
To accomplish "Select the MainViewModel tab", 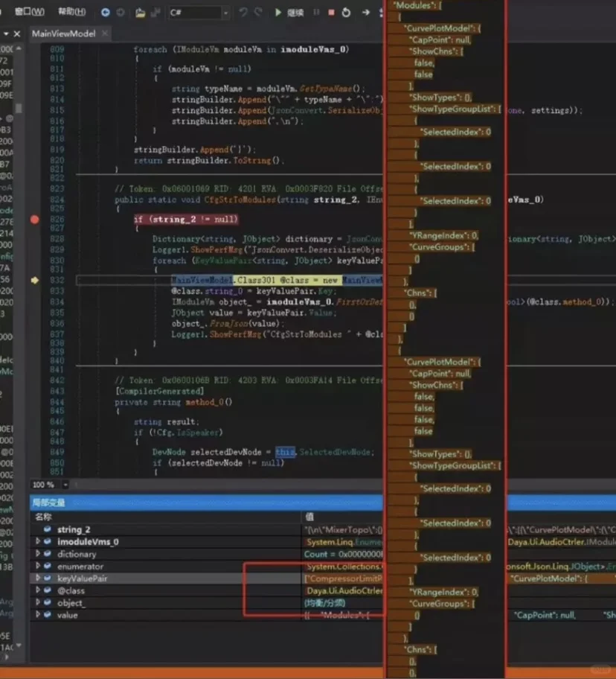I will (63, 34).
